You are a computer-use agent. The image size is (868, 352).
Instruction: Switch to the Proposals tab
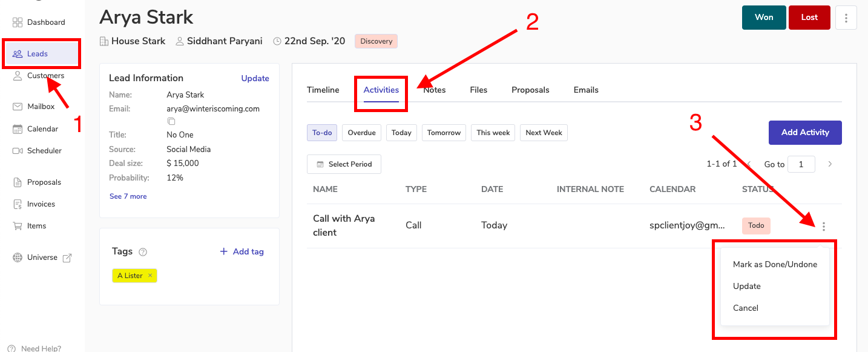(530, 90)
